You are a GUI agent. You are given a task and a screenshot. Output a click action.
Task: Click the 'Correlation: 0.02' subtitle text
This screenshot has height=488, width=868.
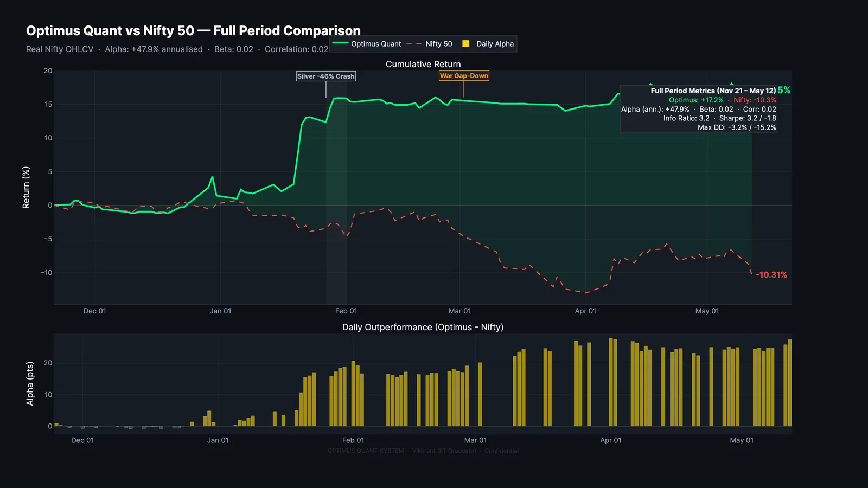297,49
